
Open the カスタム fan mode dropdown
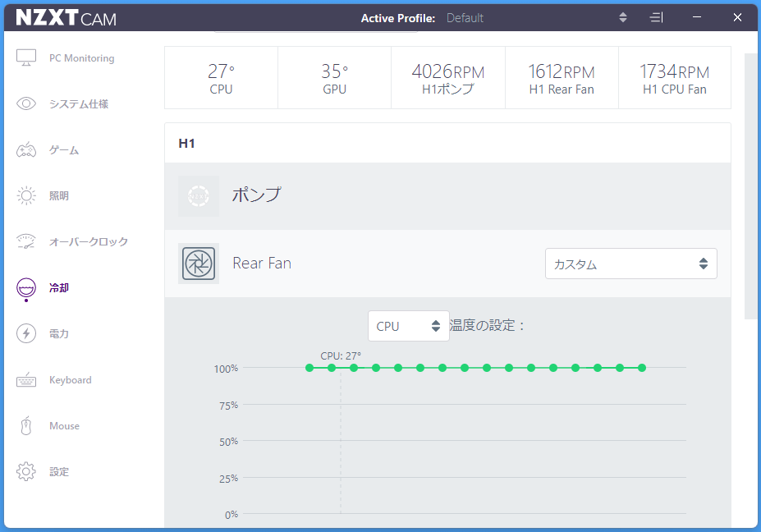pos(631,264)
